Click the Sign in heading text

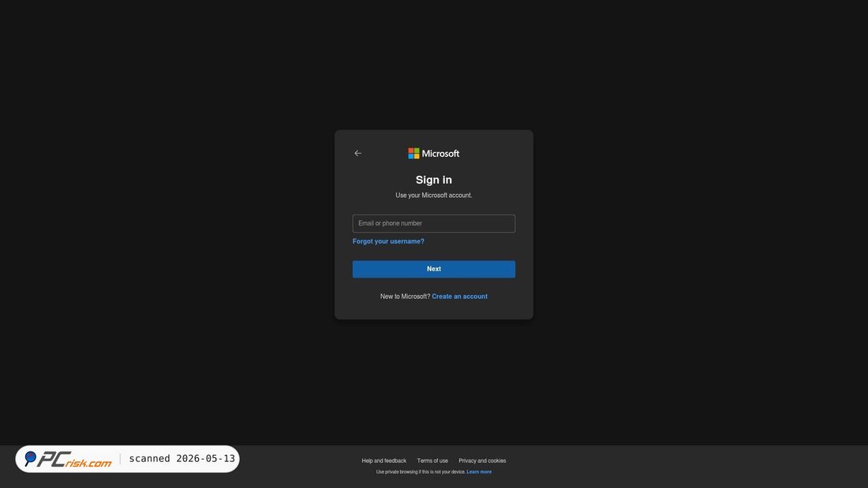click(x=433, y=180)
